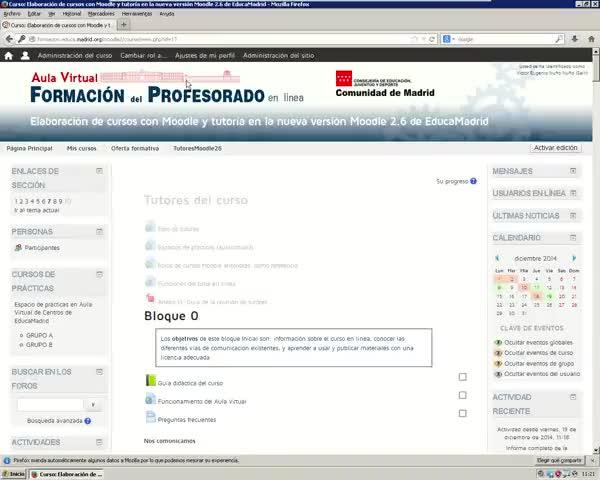Open GRUPO A practice course link

(x=39, y=335)
